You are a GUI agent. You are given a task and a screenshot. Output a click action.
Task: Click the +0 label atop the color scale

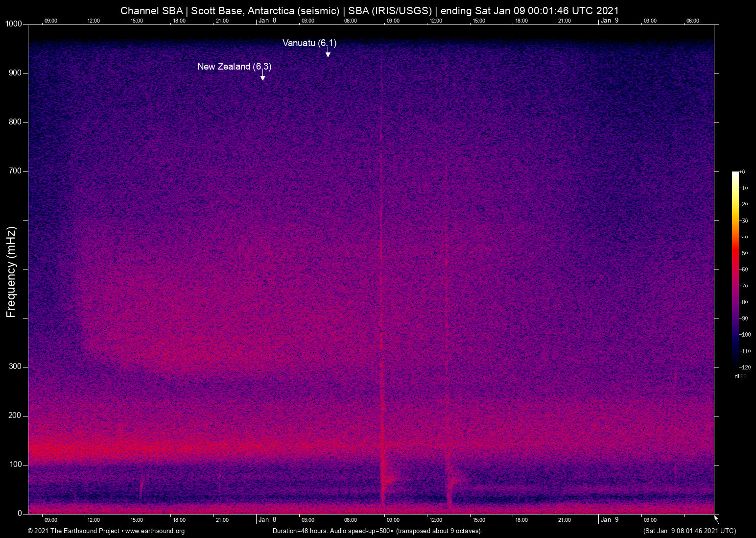[742, 172]
